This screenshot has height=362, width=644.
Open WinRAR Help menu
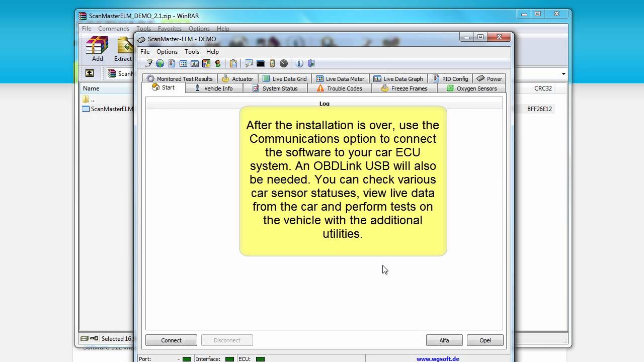coord(223,29)
